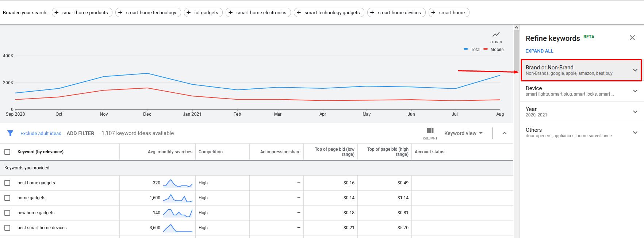Sort by the Competition column header
Screen dimensions: 644x238
tap(211, 152)
